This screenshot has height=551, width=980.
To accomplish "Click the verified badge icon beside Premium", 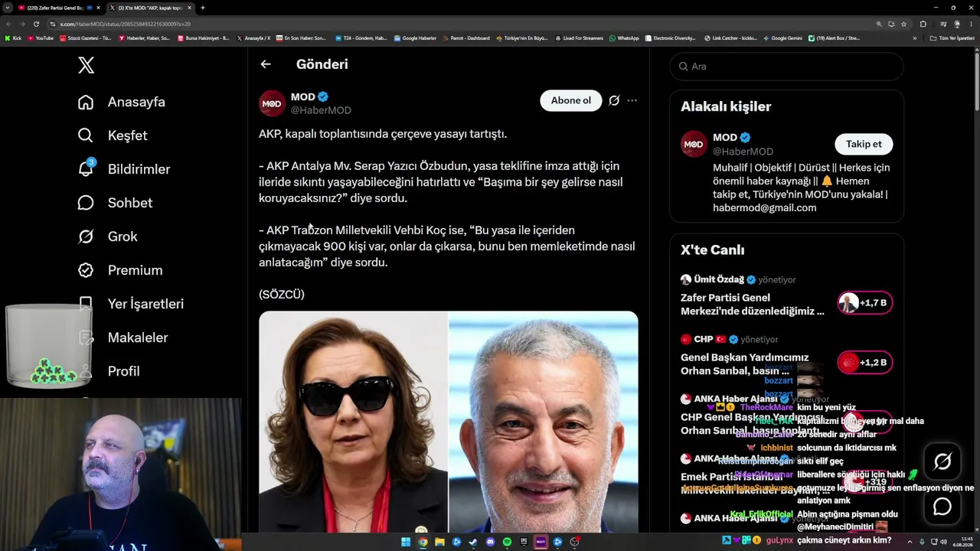I will coord(86,270).
